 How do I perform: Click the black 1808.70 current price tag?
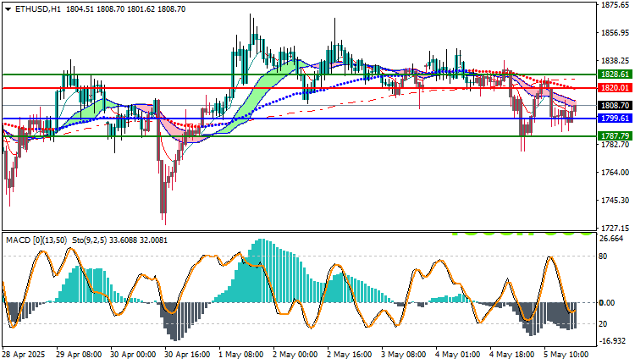click(x=615, y=105)
